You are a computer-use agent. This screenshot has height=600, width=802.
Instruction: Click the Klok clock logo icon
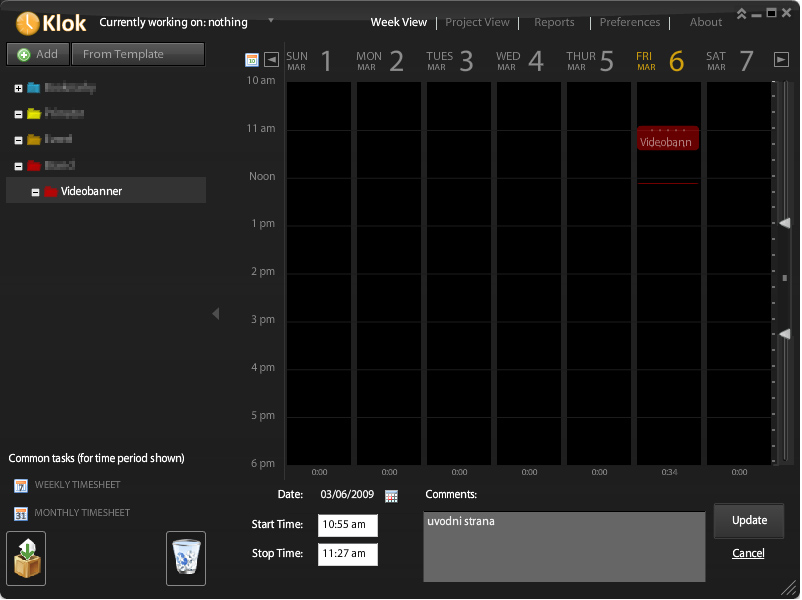coord(27,24)
